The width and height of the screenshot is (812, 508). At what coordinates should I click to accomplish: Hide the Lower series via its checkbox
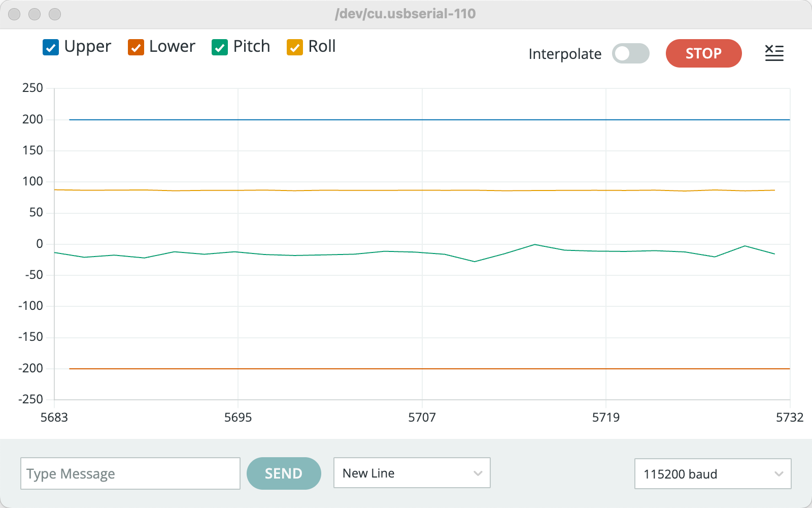[136, 47]
